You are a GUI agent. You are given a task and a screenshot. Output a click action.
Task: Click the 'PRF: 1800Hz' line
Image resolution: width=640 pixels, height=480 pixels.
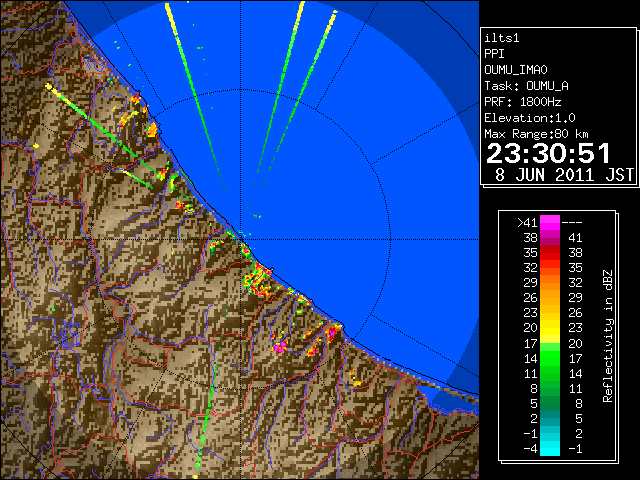(523, 102)
